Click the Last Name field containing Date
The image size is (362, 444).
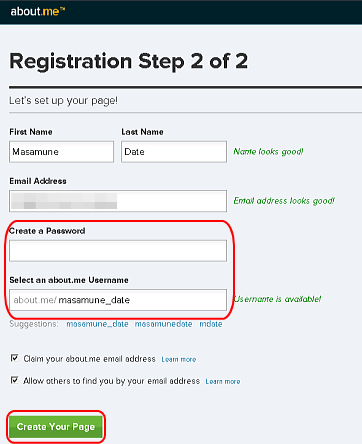pyautogui.click(x=174, y=152)
